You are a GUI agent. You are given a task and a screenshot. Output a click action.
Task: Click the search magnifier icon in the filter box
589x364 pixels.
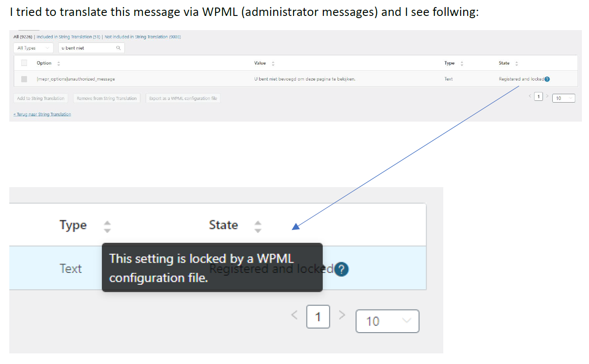click(x=118, y=48)
